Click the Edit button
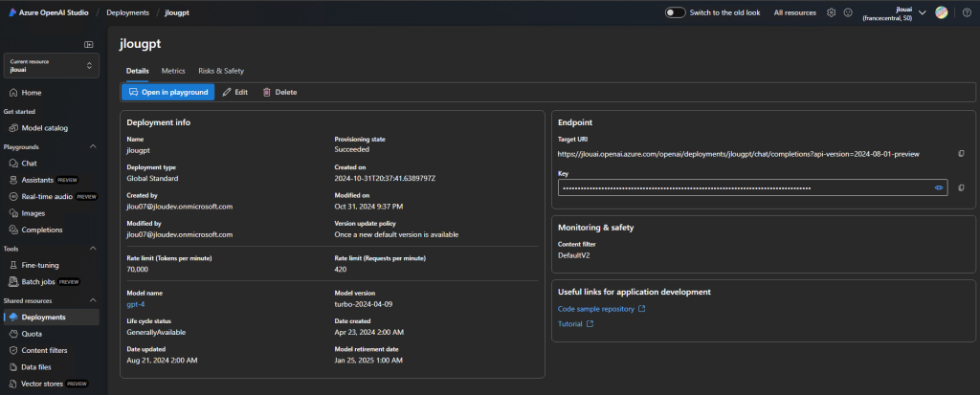 click(x=235, y=92)
